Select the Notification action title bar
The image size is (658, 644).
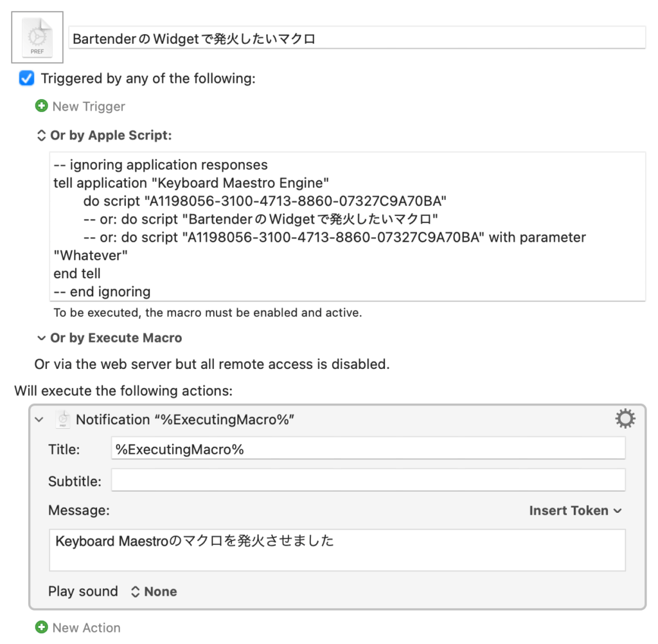(386, 420)
